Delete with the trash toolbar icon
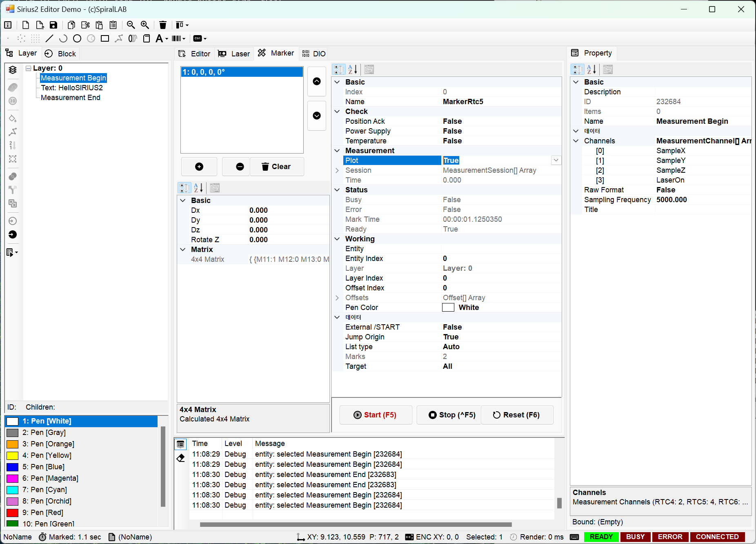 163,25
